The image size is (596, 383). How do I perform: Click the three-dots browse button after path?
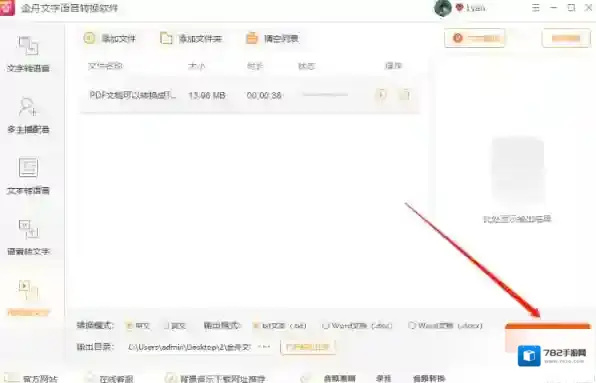coord(264,347)
